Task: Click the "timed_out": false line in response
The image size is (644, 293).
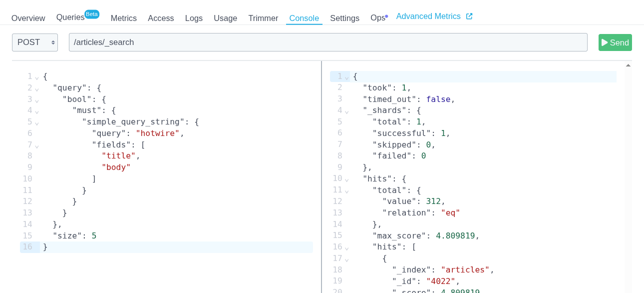Action: pyautogui.click(x=409, y=99)
